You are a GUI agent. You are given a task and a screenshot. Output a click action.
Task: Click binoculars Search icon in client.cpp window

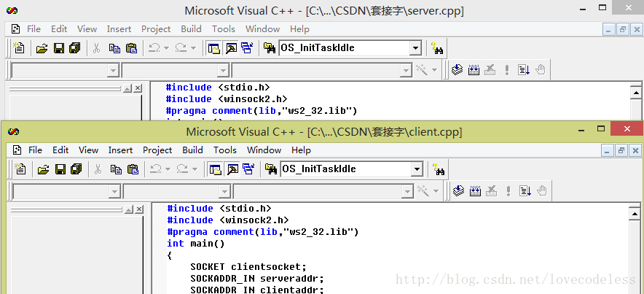439,169
